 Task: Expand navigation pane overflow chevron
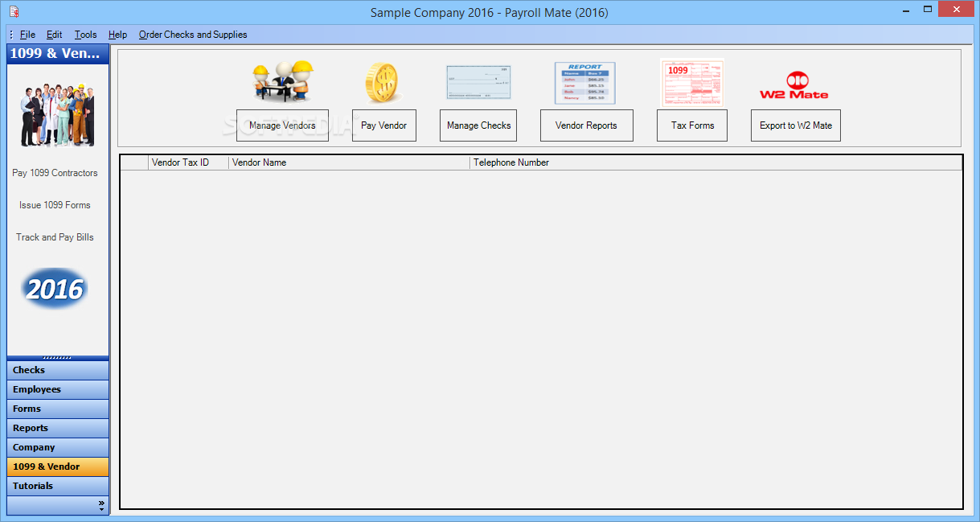point(101,505)
